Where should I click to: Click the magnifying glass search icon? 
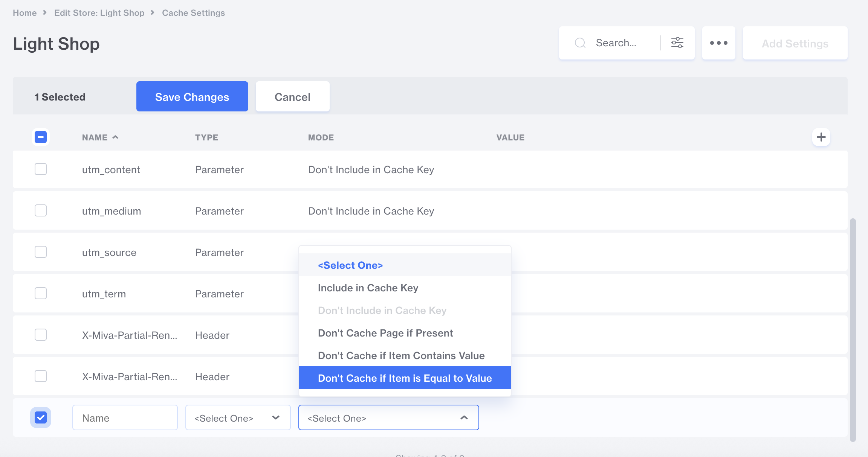click(x=580, y=43)
